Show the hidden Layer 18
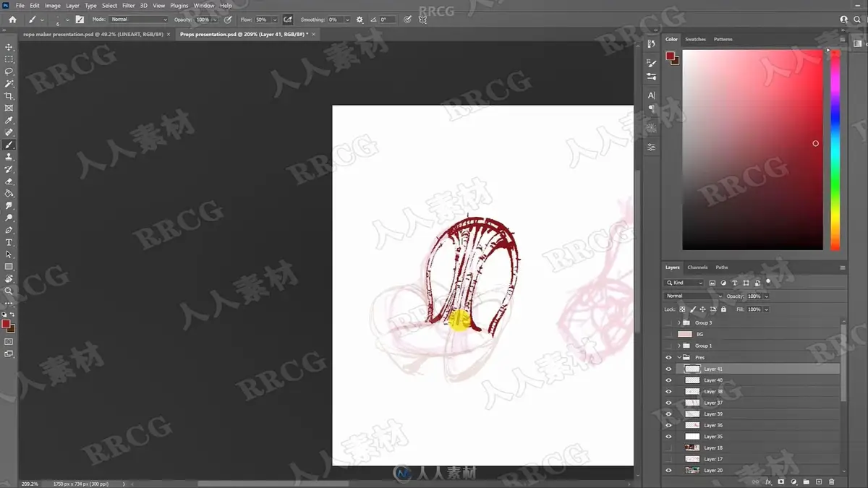The image size is (868, 488). tap(668, 448)
